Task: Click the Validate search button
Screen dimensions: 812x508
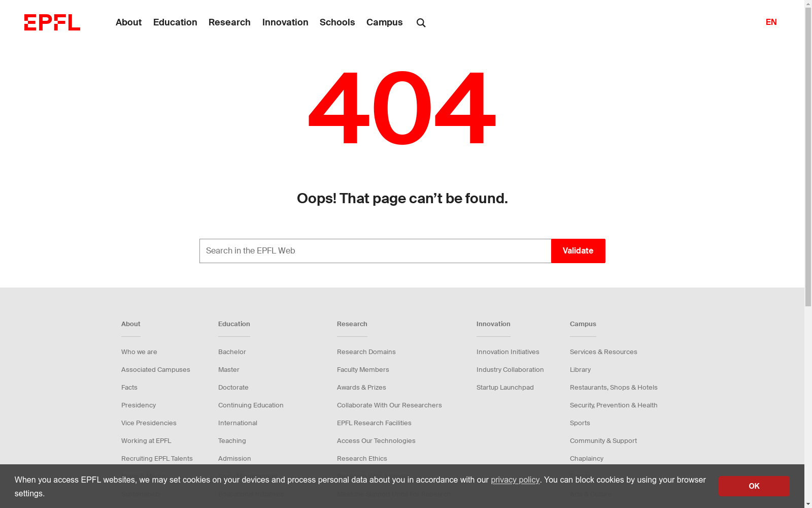Action: pos(578,251)
